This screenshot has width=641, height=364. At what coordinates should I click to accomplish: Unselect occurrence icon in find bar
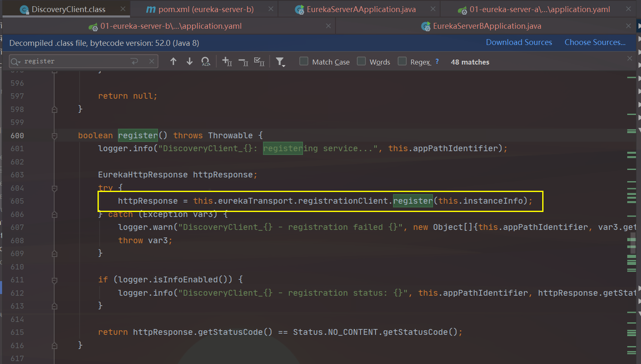click(x=243, y=62)
